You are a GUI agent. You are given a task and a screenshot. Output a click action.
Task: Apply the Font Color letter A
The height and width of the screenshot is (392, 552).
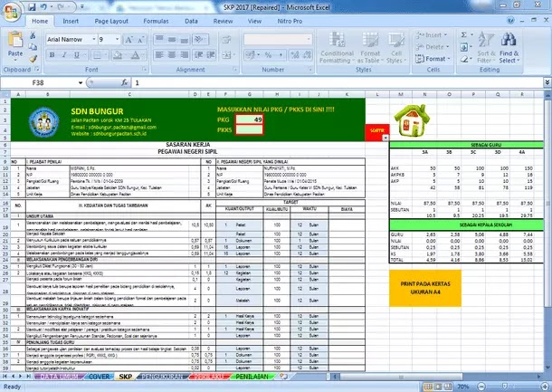tap(135, 55)
